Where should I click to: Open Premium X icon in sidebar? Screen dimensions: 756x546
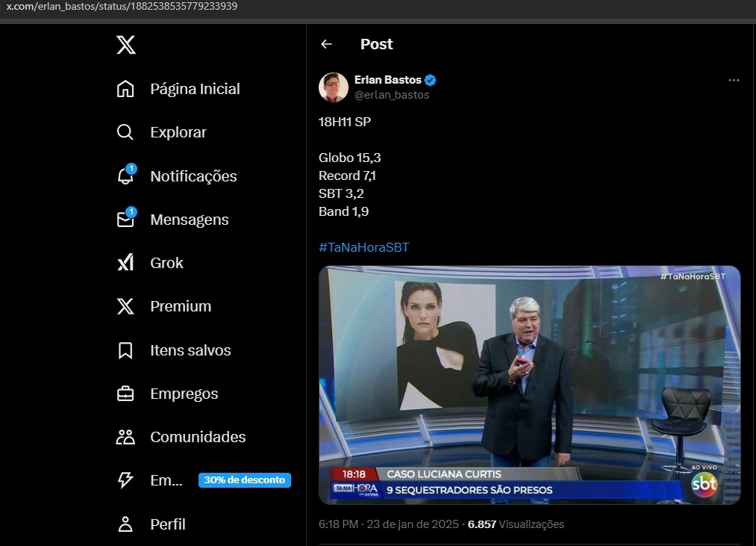click(x=125, y=306)
